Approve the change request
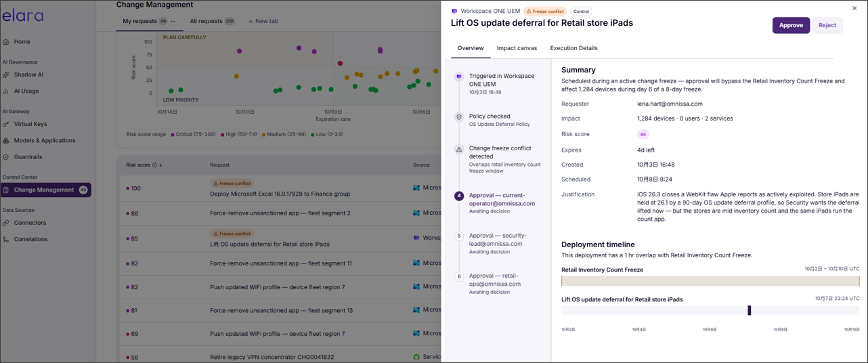 pos(791,25)
